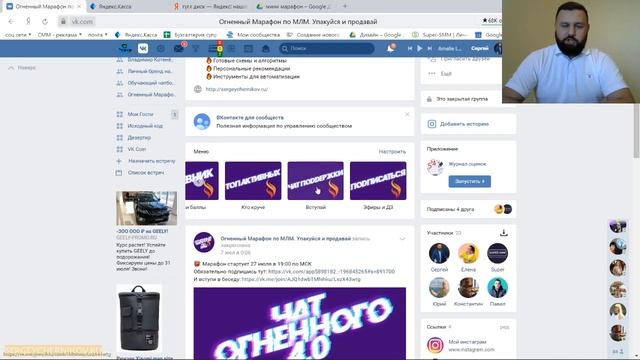
Task: Click the closed-group lock icon
Action: 429,99
